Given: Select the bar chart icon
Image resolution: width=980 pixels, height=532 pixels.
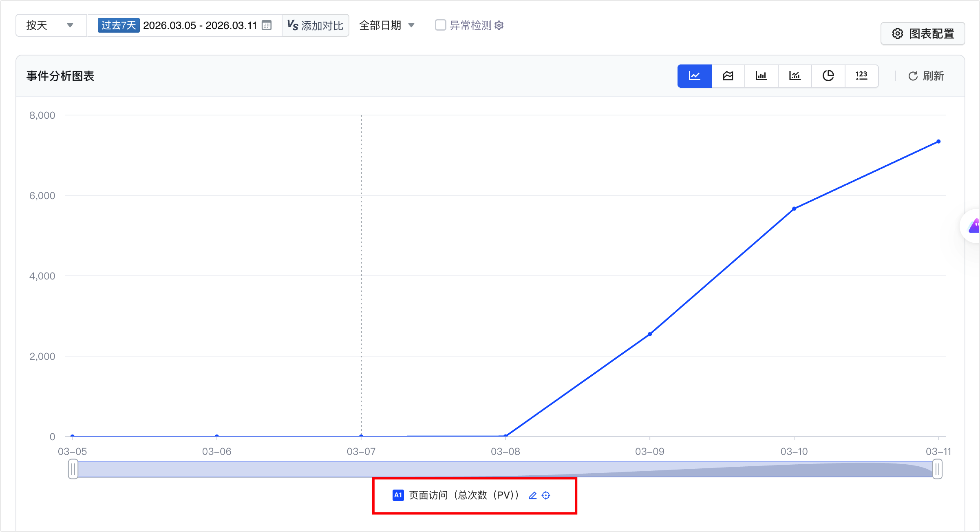Looking at the screenshot, I should pos(761,76).
